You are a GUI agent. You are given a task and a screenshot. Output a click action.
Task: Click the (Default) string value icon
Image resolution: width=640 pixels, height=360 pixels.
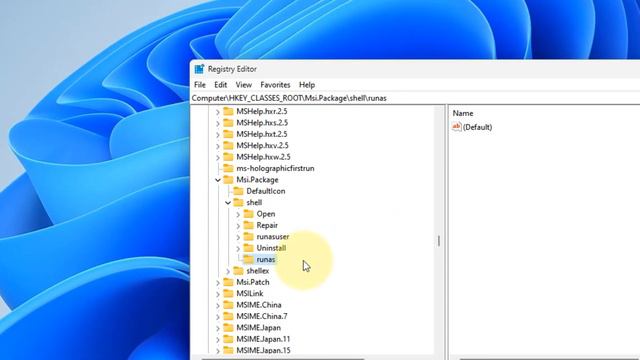pos(456,127)
